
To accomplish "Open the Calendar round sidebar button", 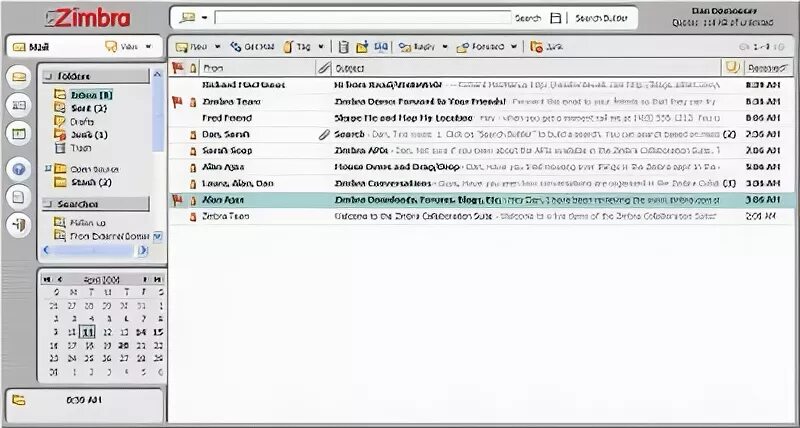I will click(19, 134).
